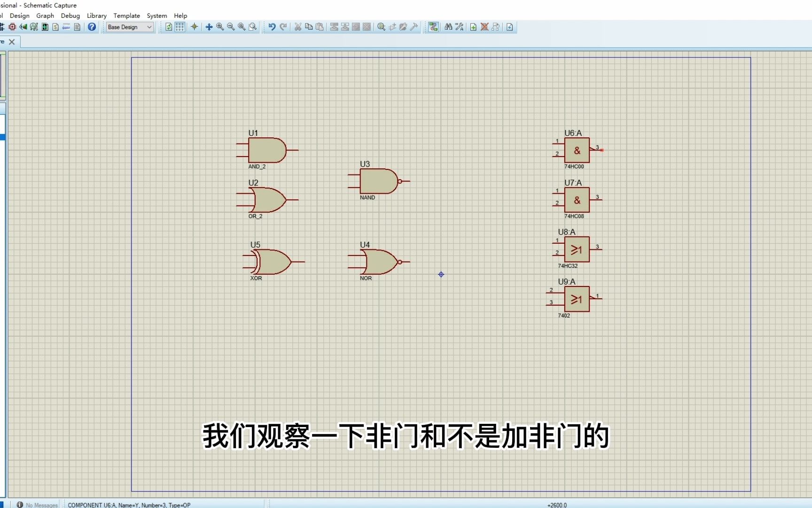Click the blue Help icon
The width and height of the screenshot is (812, 508).
click(92, 27)
